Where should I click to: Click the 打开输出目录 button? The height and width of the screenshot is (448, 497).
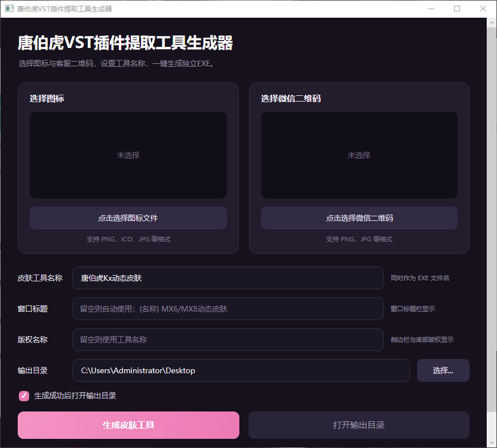point(359,425)
